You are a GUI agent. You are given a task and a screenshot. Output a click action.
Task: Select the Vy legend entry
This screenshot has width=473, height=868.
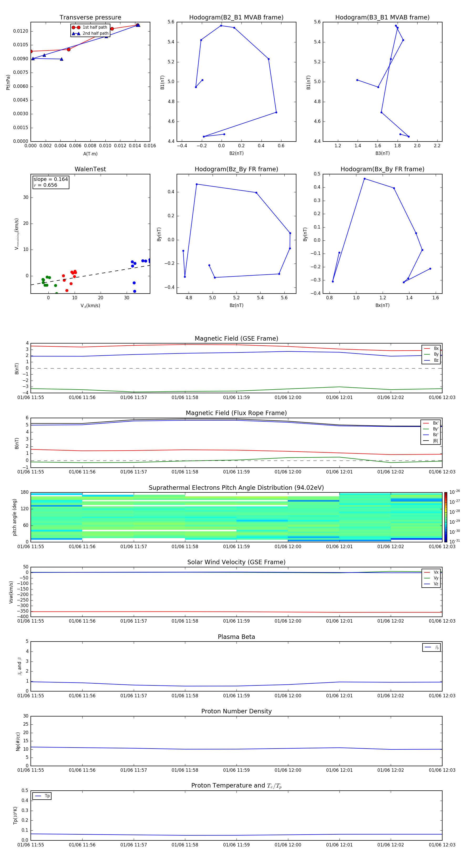(431, 578)
